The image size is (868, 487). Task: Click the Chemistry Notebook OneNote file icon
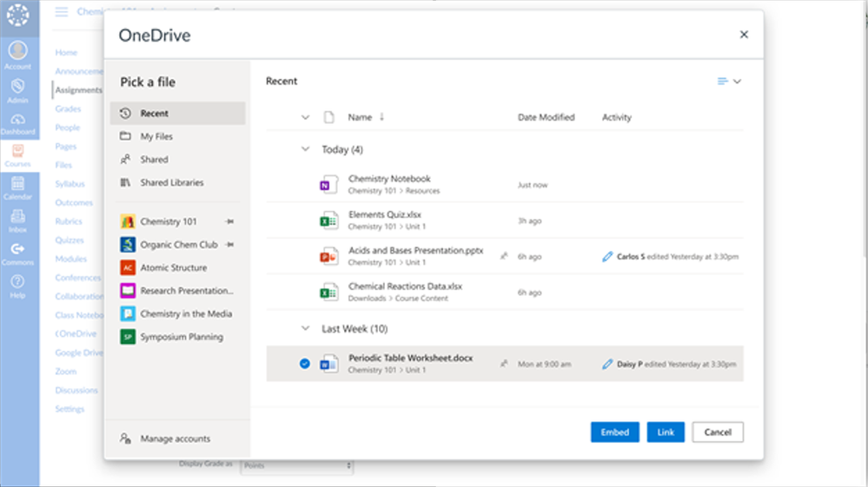[328, 185]
